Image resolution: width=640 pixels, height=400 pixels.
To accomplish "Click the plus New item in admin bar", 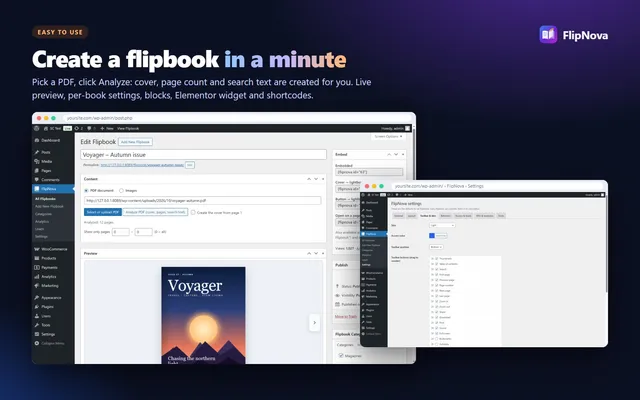I will [x=107, y=128].
